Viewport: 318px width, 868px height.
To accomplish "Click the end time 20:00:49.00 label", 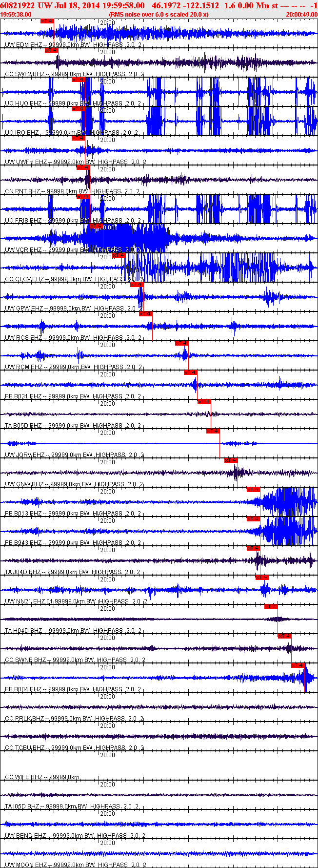I will tap(301, 15).
